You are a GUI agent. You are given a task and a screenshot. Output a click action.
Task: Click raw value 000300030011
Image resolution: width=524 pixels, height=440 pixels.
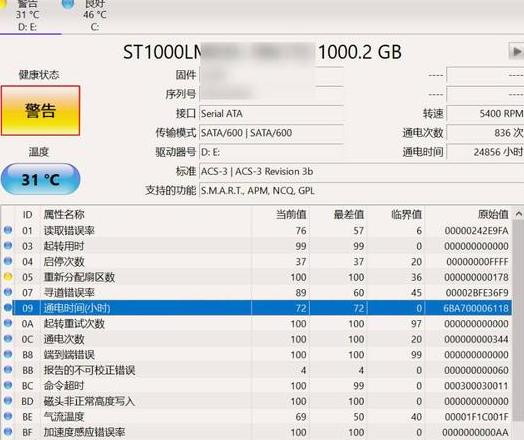coord(477,386)
